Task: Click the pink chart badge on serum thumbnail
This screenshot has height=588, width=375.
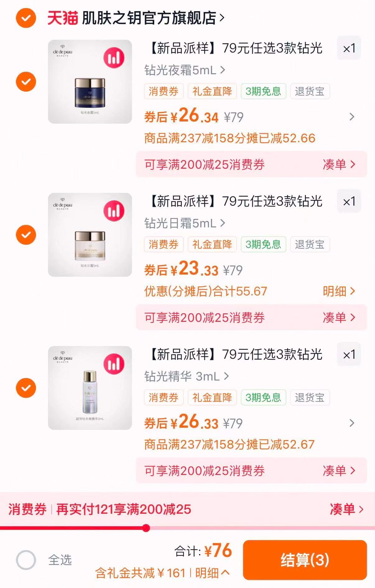Action: (x=114, y=364)
